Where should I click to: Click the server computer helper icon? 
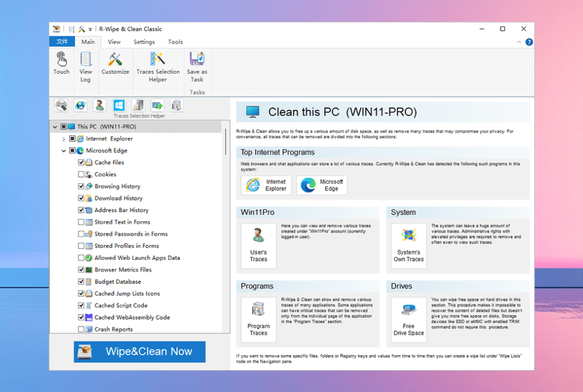(138, 105)
